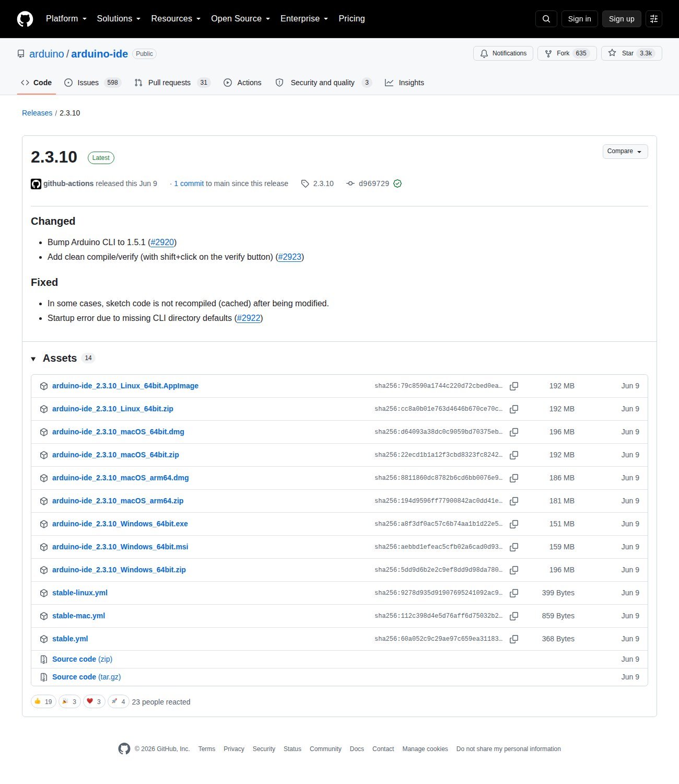Download arduino-ide_2.3.10_Windows_64bit.exe
This screenshot has width=679, height=784.
point(120,524)
